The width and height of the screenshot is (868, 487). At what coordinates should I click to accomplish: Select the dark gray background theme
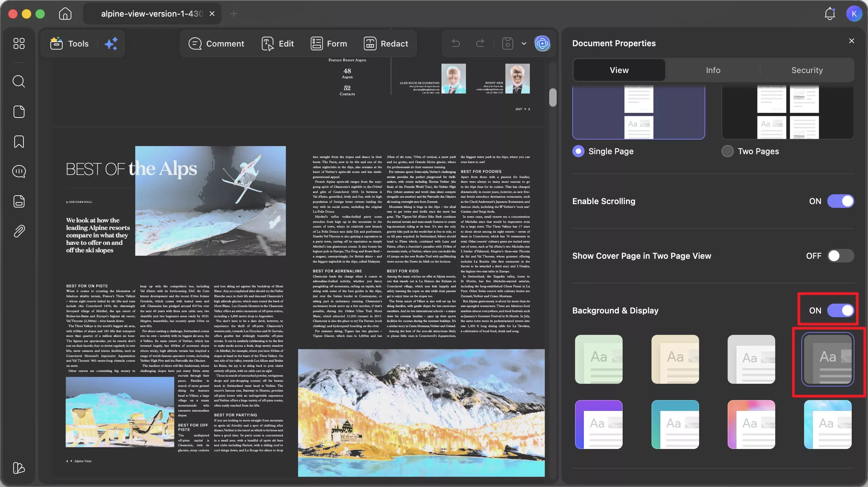[828, 359]
